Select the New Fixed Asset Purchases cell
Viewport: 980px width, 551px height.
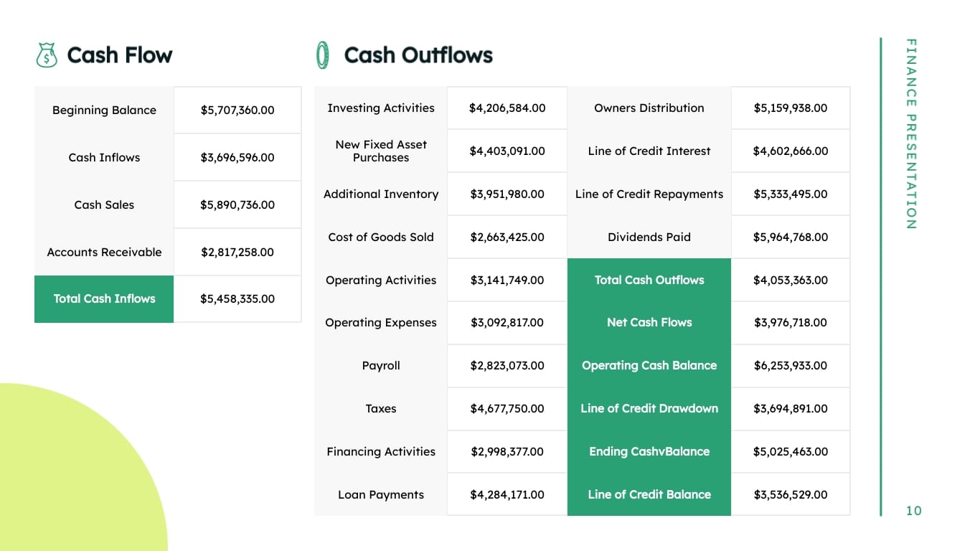tap(381, 151)
